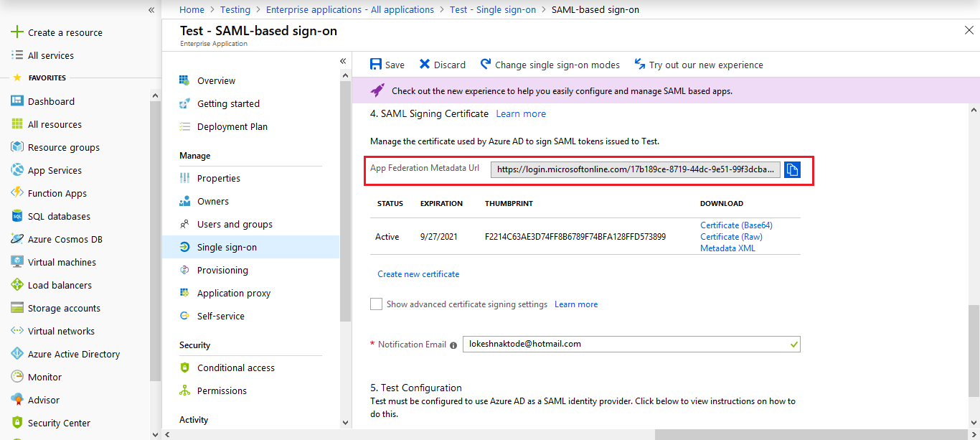This screenshot has height=440, width=980.
Task: Open Azure Cosmos DB from the sidebar
Action: coord(16,238)
